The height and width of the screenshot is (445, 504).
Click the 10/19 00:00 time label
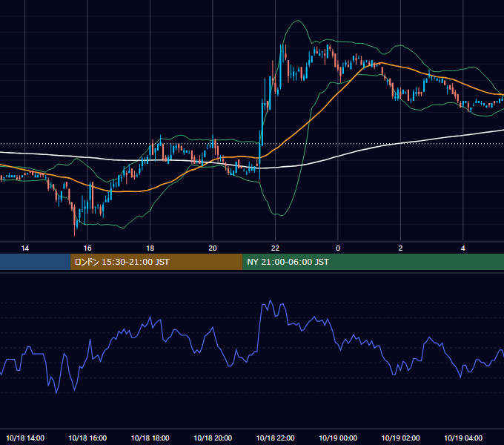(x=338, y=438)
